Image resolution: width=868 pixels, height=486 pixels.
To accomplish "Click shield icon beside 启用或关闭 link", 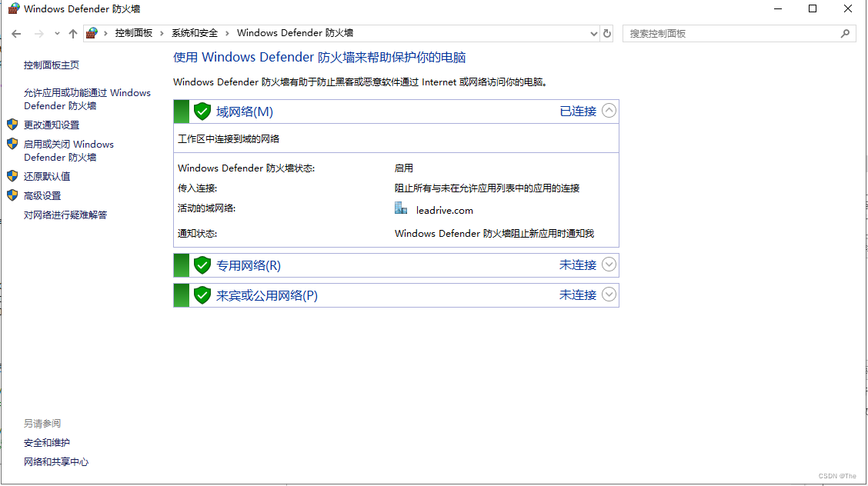I will [x=13, y=144].
